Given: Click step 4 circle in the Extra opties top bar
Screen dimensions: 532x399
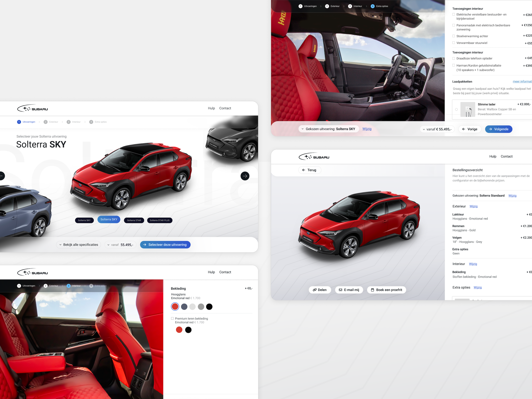Looking at the screenshot, I should click(x=373, y=6).
